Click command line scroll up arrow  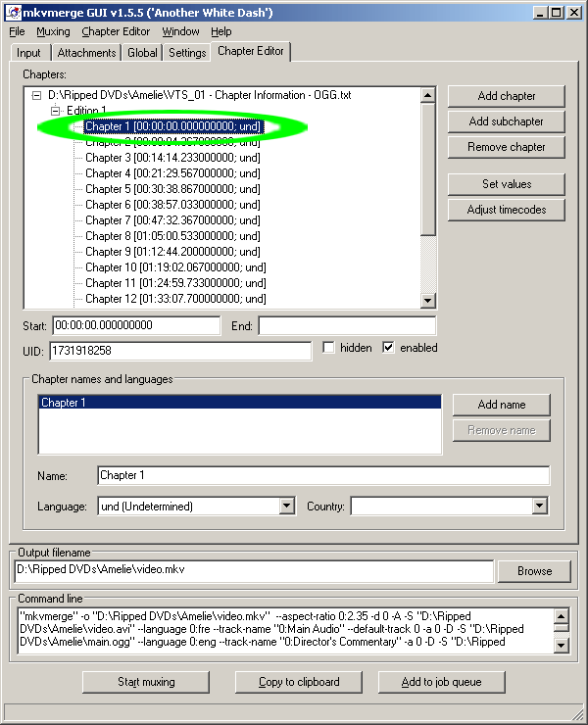click(562, 615)
